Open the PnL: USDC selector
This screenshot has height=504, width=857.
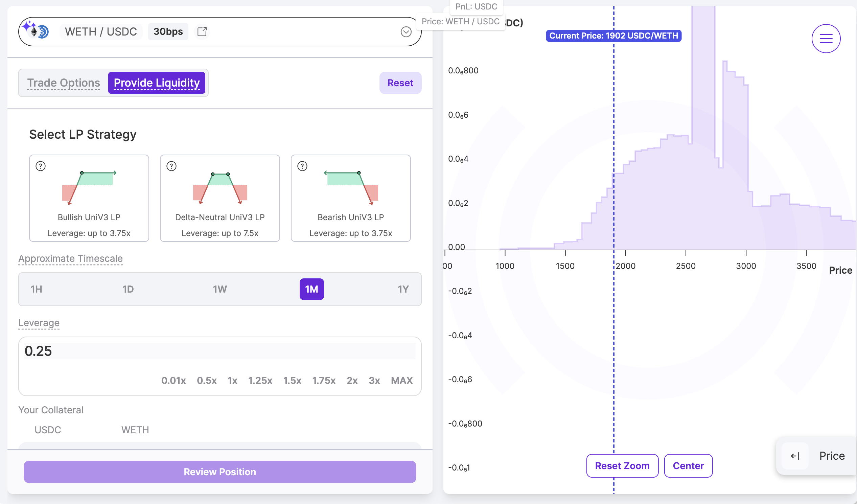click(476, 6)
